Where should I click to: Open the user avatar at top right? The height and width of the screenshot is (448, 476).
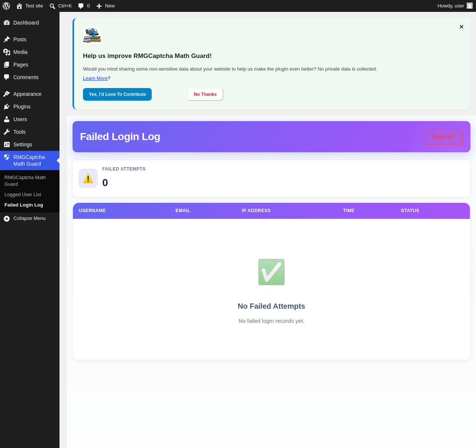point(470,6)
